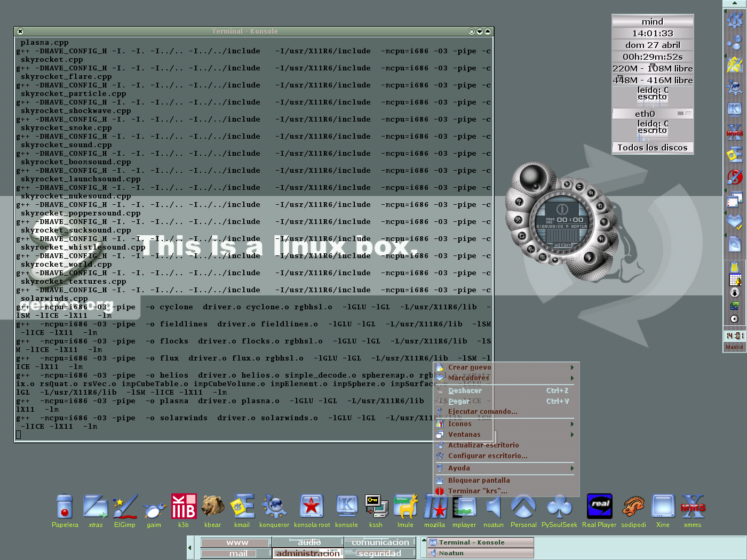Viewport: 747px width, 560px height.
Task: Expand the Marcadores submenu arrow
Action: 572,378
